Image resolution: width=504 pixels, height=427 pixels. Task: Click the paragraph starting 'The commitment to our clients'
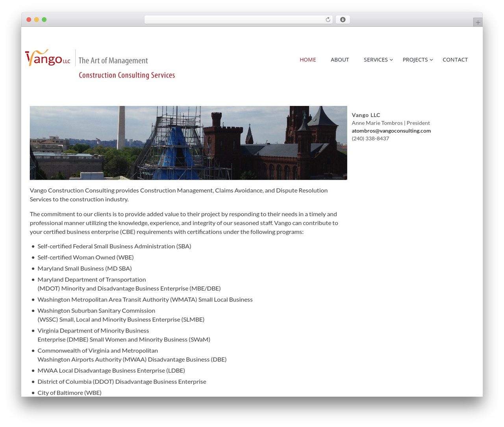[x=184, y=223]
